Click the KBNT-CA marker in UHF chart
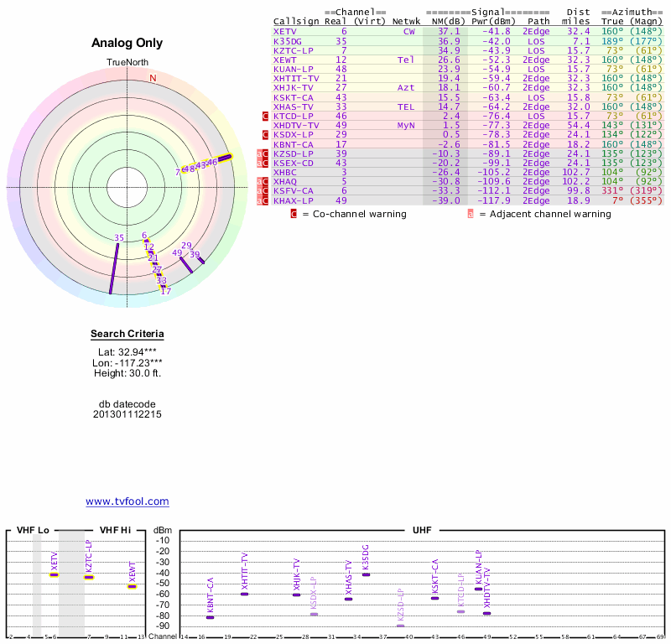This screenshot has width=671, height=644. pos(211,617)
